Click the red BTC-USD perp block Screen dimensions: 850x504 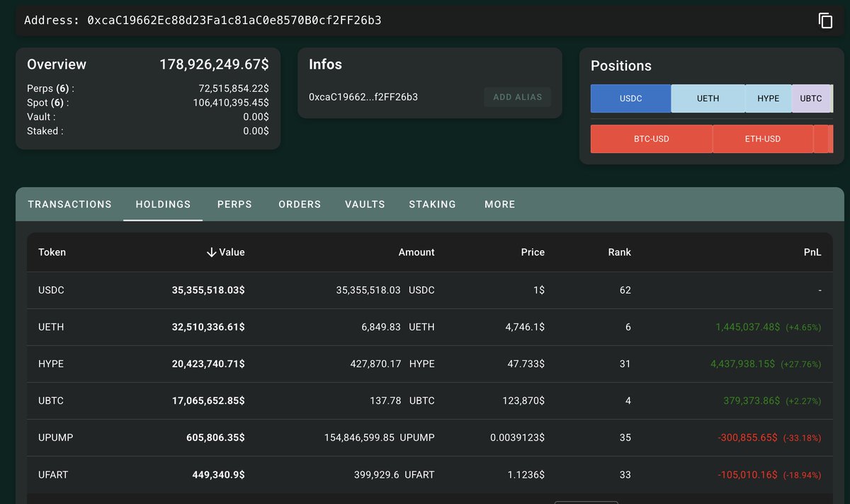[x=651, y=139]
